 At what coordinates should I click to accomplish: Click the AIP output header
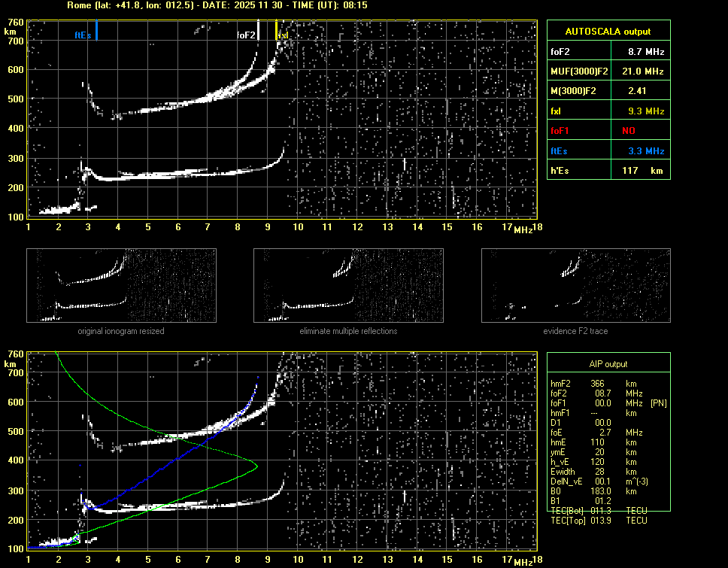coord(608,364)
